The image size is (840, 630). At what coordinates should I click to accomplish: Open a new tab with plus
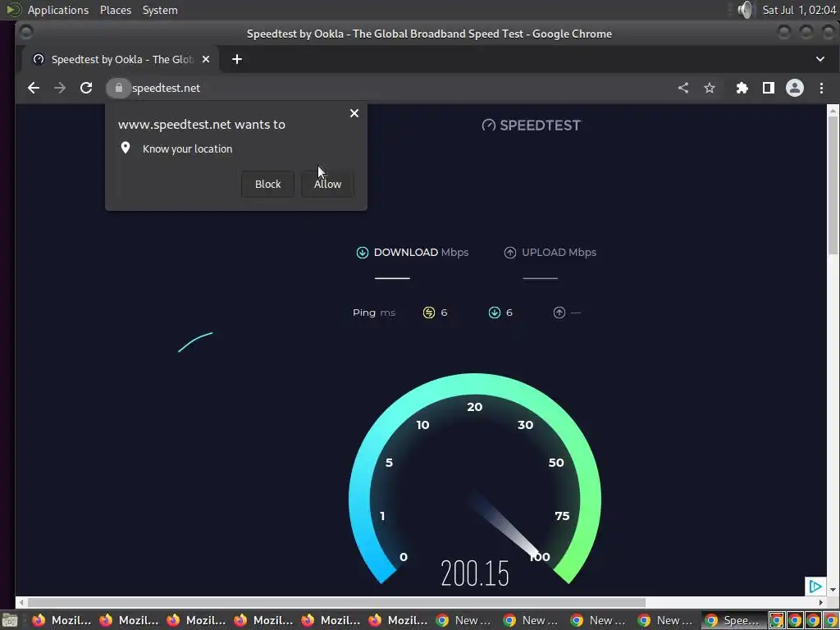(237, 59)
